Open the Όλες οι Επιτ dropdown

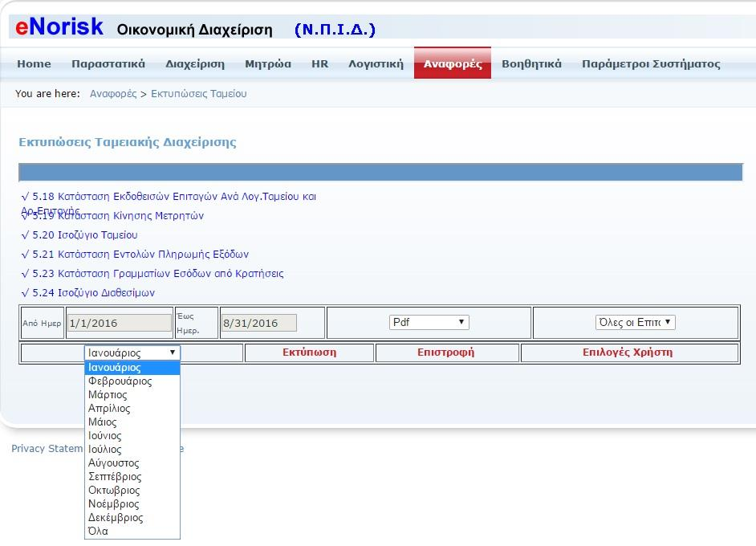(x=635, y=322)
